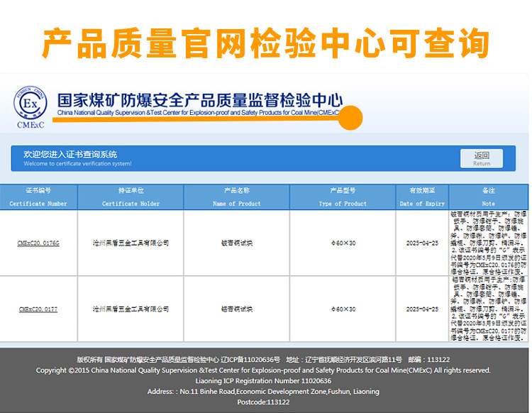
Task: Select holder cell in CMExC20.0177 row
Action: coord(131,309)
